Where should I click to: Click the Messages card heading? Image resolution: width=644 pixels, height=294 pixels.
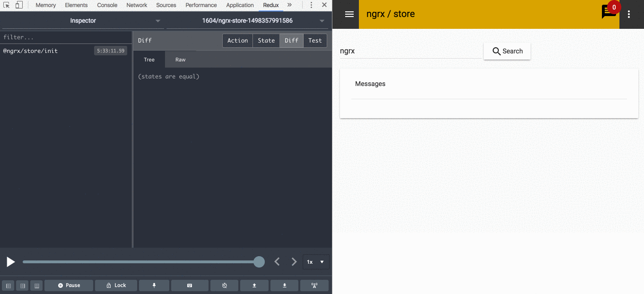point(370,84)
